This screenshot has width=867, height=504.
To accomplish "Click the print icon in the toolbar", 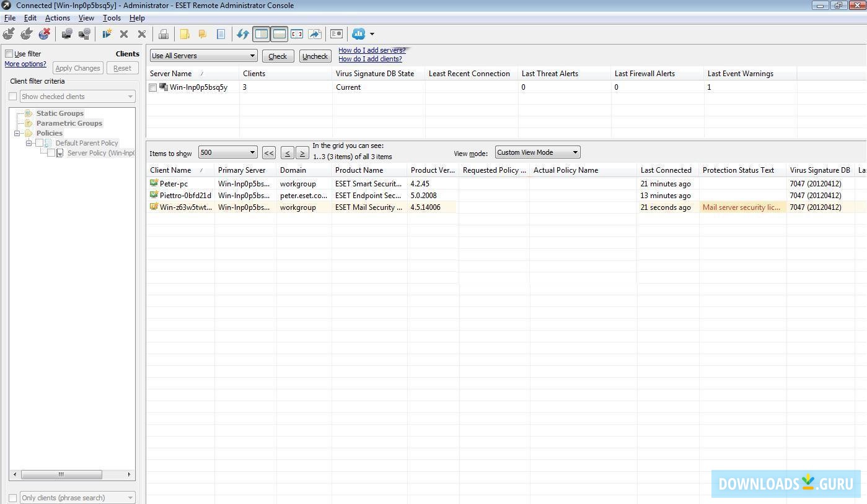I will tap(164, 34).
